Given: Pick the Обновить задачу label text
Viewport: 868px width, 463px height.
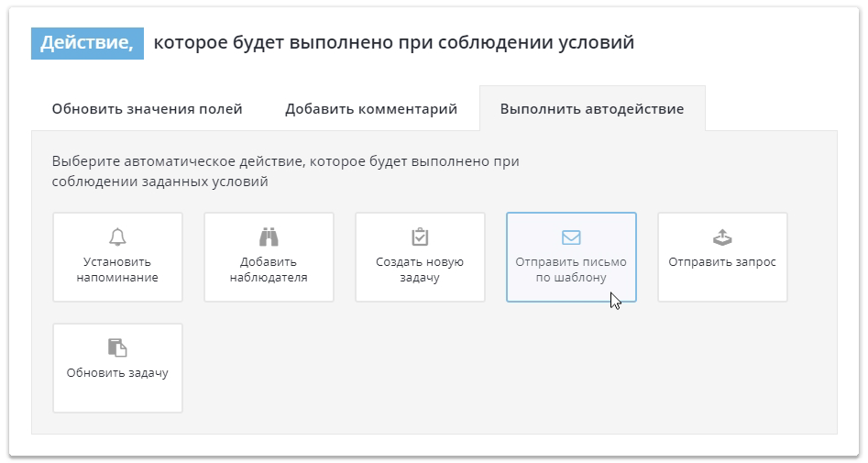Looking at the screenshot, I should coord(117,373).
